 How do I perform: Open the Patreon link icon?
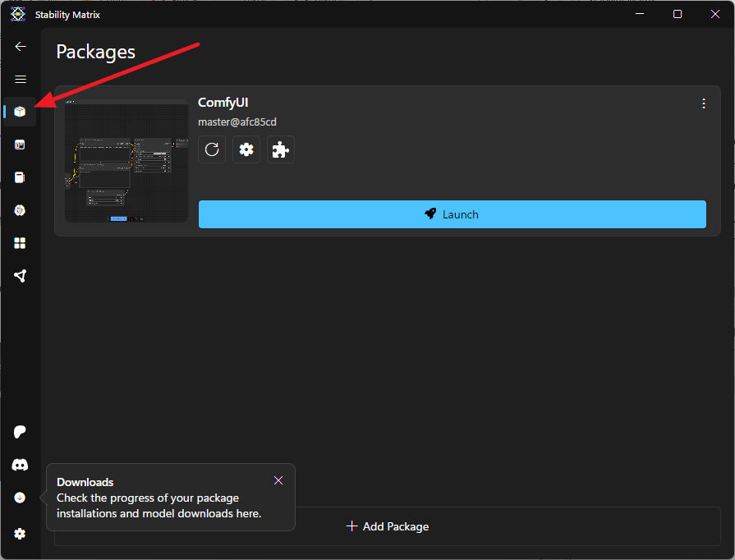click(x=20, y=432)
